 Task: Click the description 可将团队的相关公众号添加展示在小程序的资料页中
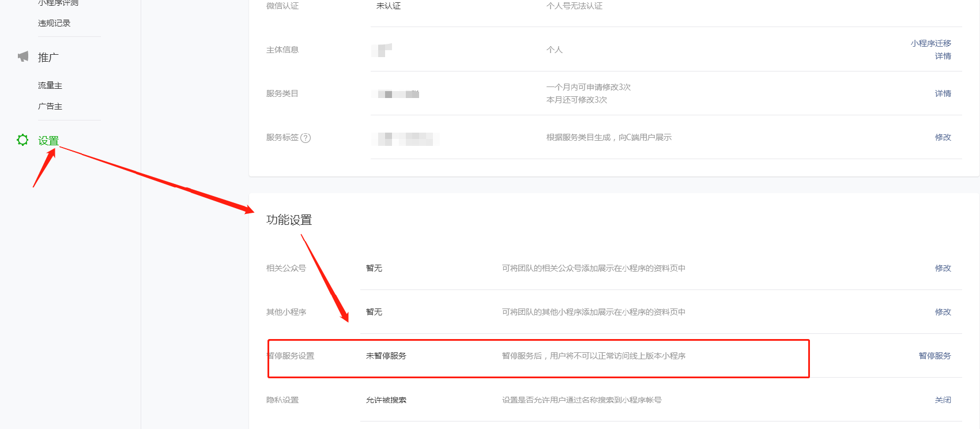(594, 268)
